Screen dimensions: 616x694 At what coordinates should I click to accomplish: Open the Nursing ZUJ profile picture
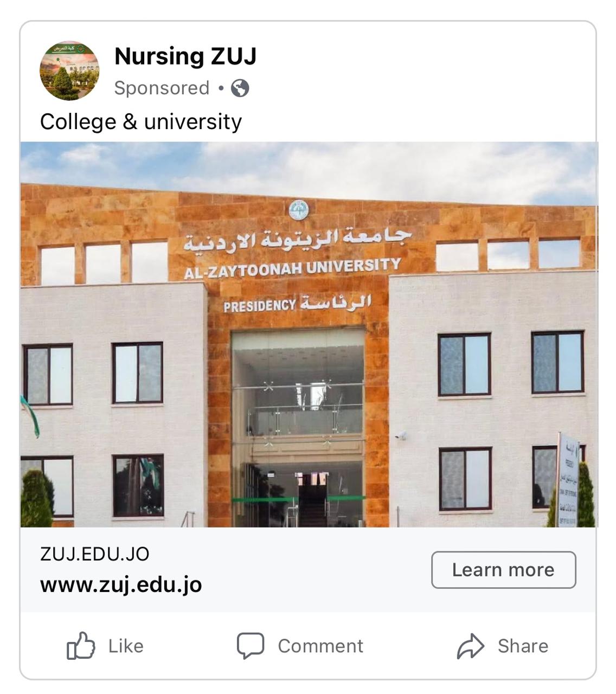tap(69, 70)
